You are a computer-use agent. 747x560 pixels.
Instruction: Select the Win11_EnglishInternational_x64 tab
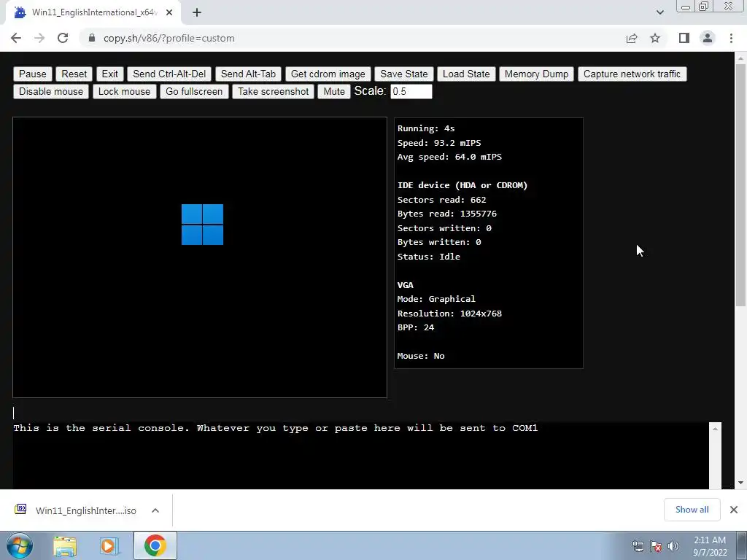93,12
